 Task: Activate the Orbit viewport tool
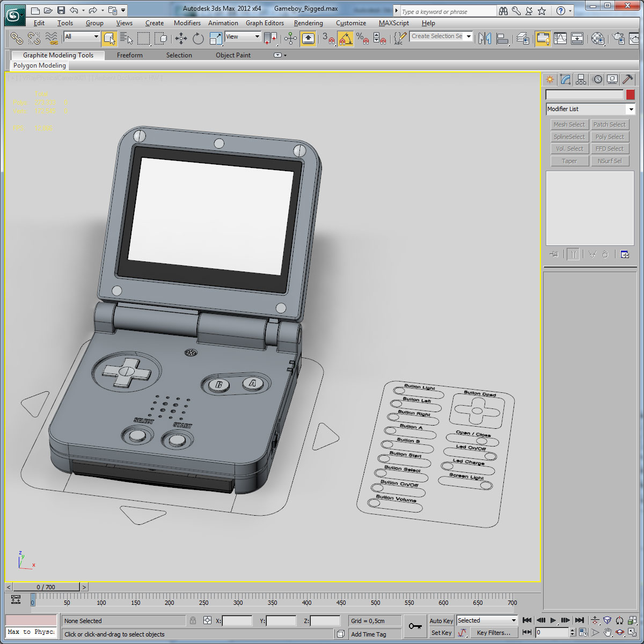point(619,632)
